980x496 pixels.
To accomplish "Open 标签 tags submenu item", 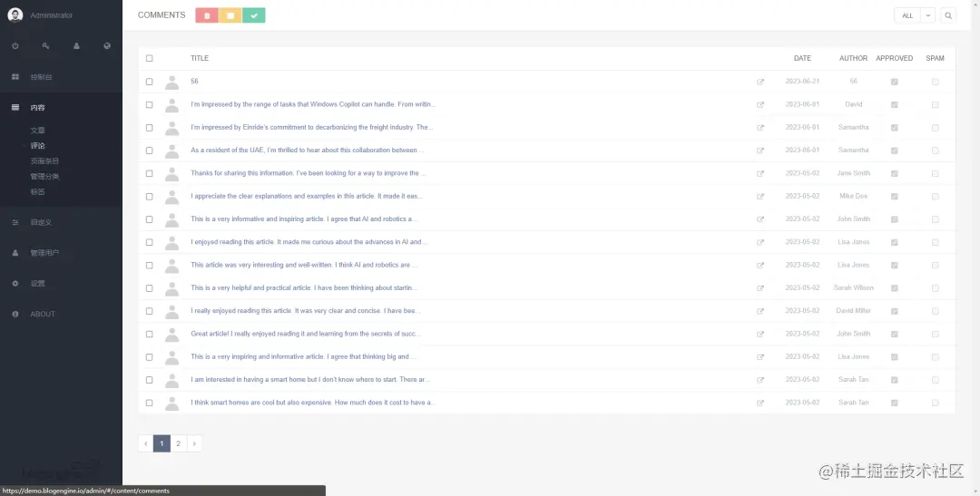I will (x=37, y=191).
